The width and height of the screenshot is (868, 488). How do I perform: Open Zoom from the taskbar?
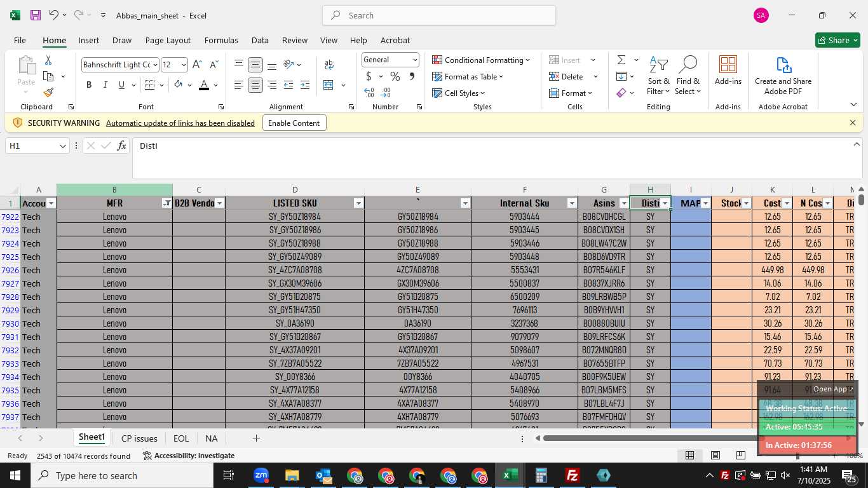click(x=261, y=475)
